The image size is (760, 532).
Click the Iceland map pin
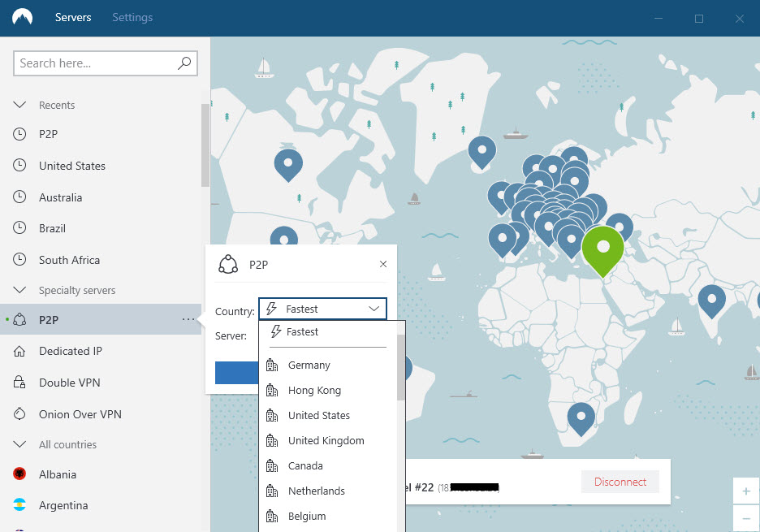482,152
